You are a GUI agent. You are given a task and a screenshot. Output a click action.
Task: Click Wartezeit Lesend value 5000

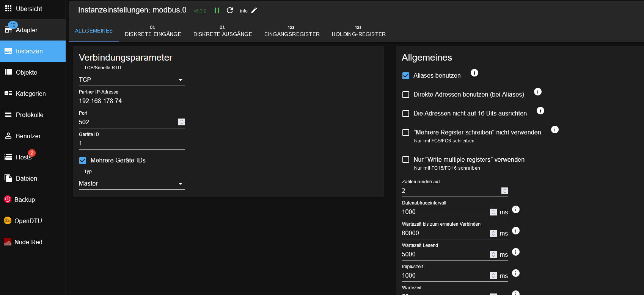[409, 254]
